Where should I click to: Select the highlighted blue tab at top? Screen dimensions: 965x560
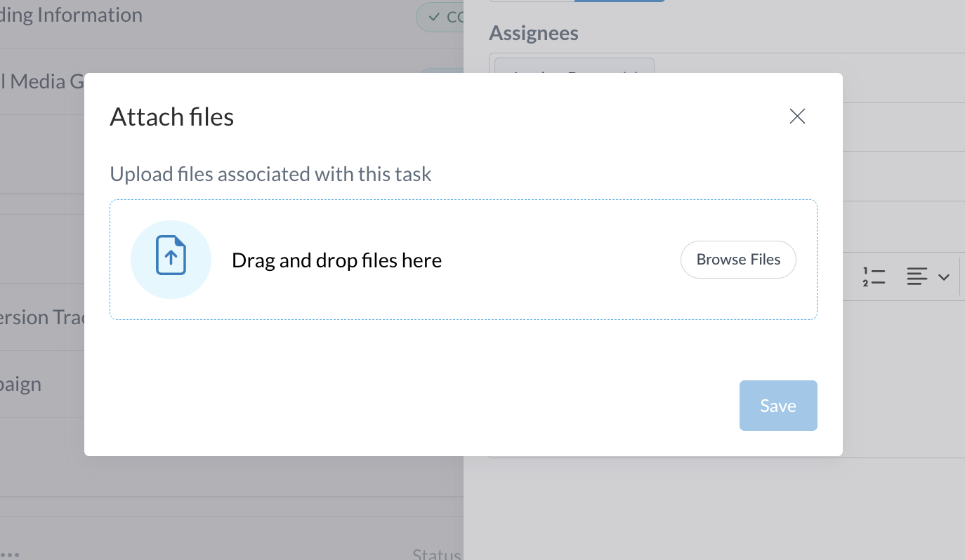tap(619, 1)
